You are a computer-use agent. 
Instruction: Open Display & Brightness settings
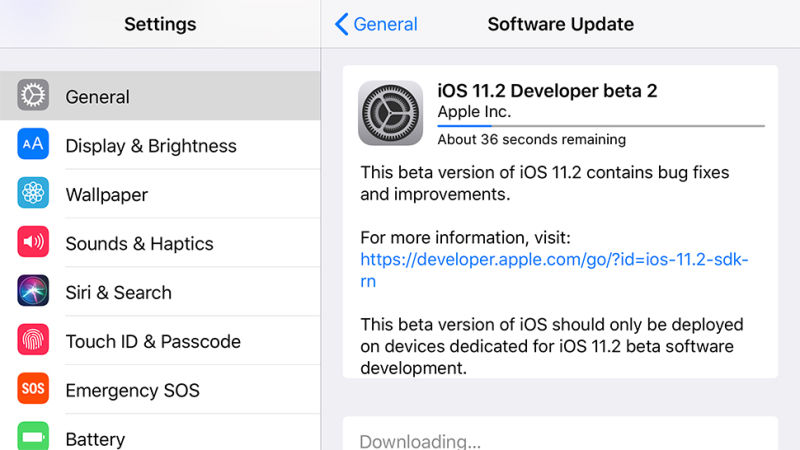point(160,145)
